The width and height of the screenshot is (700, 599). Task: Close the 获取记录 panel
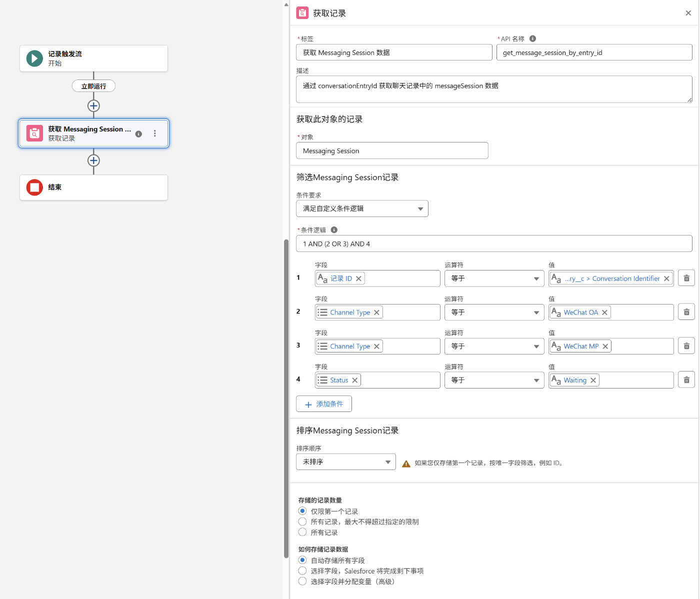(688, 13)
